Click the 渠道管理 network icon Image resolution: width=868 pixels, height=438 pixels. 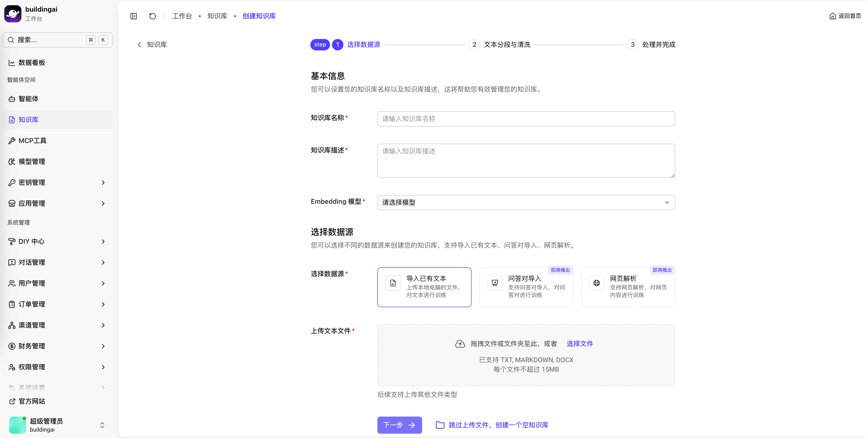coord(12,325)
